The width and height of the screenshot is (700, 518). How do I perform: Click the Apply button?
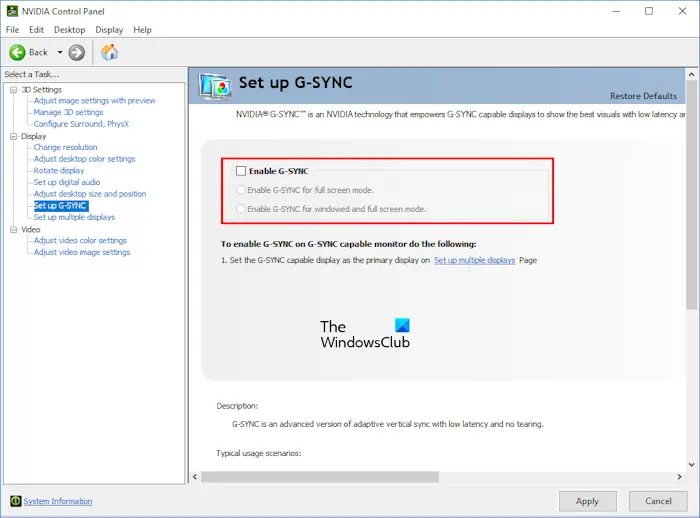click(588, 501)
